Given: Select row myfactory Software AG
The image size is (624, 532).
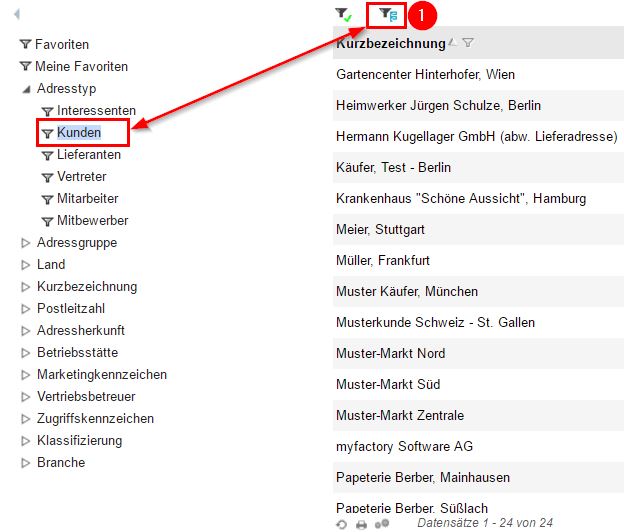Looking at the screenshot, I should point(478,447).
